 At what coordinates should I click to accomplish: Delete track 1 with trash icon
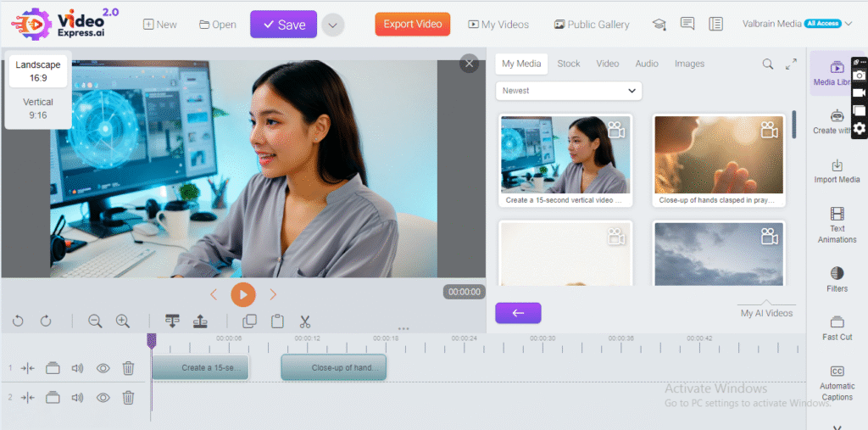click(x=129, y=367)
